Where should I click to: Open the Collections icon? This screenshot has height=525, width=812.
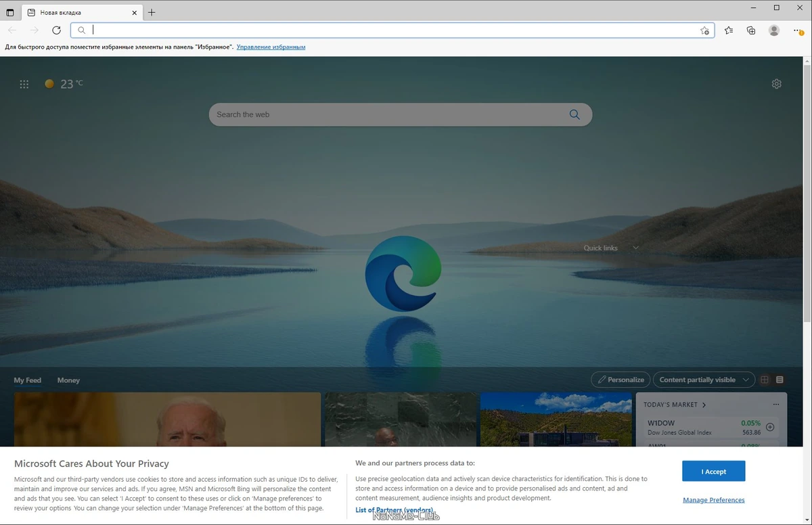751,30
